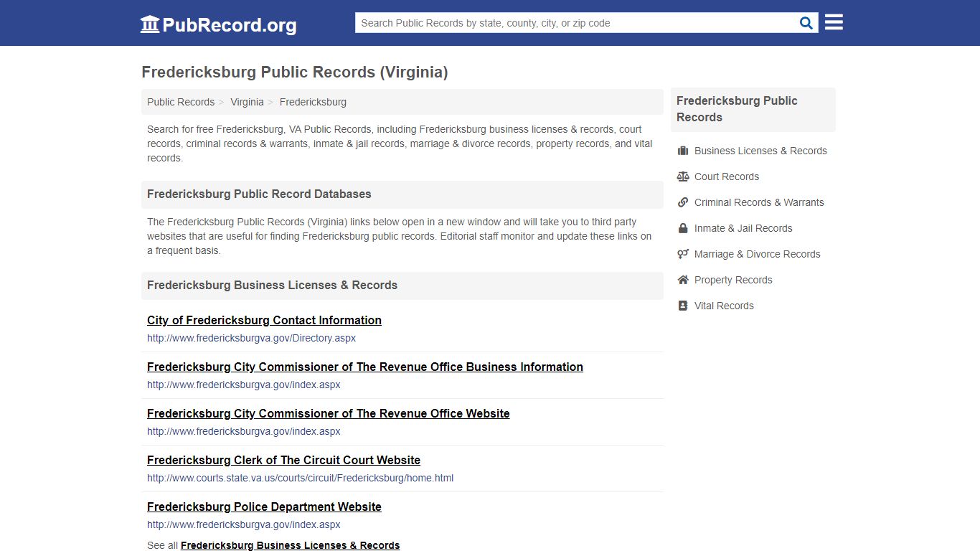The image size is (980, 551).
Task: Click the house icon beside Property Records
Action: [x=683, y=280]
